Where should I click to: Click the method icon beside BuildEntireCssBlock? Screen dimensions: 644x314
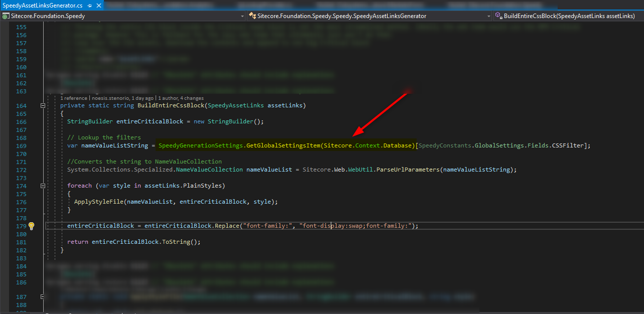click(x=498, y=16)
